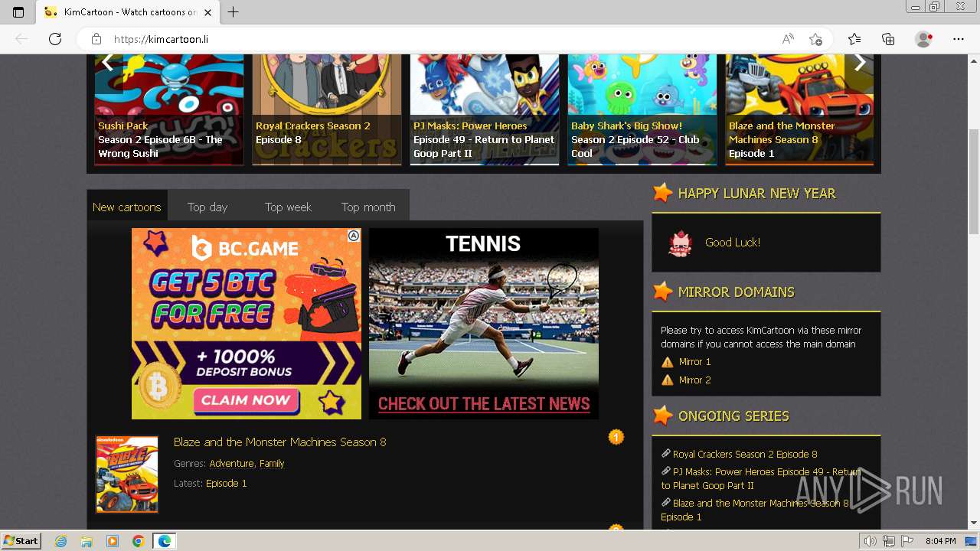980x551 pixels.
Task: Reload the page with refresh icon
Action: (x=55, y=39)
